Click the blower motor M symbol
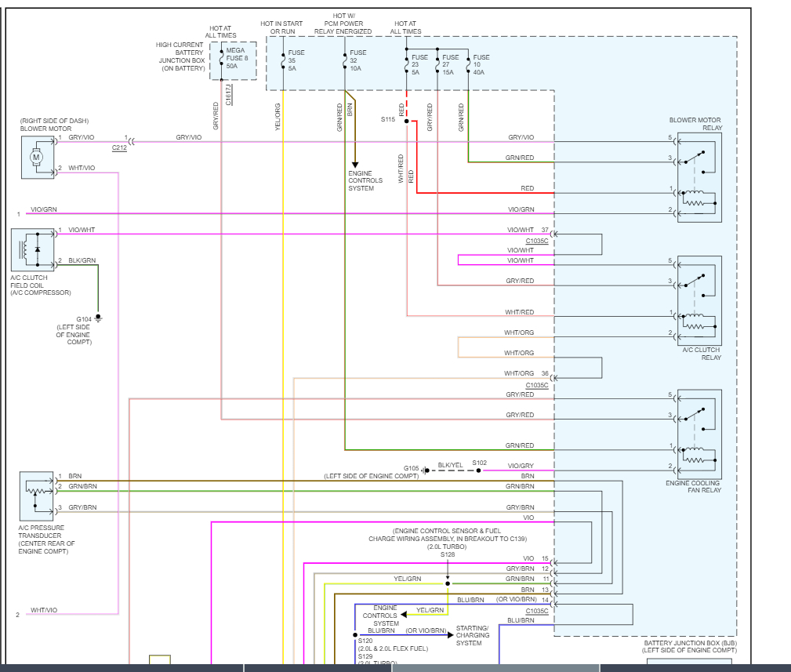Viewport: 791px width, 672px height. pyautogui.click(x=38, y=157)
